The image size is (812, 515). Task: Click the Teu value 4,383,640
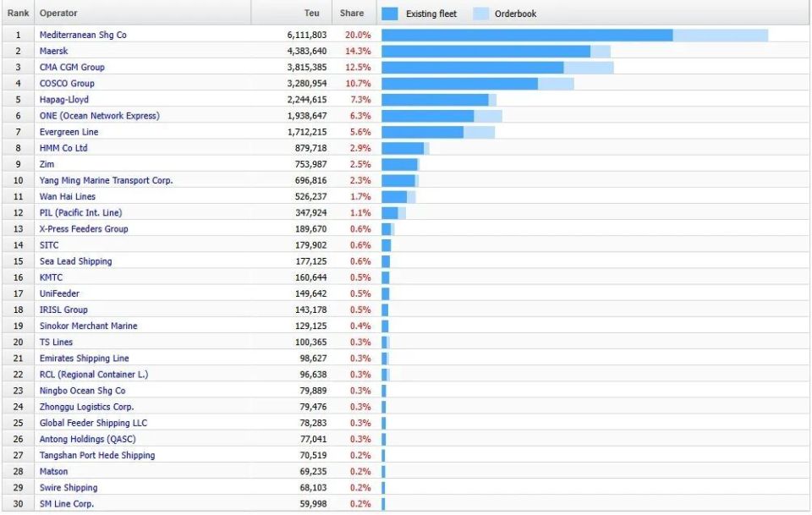click(307, 51)
